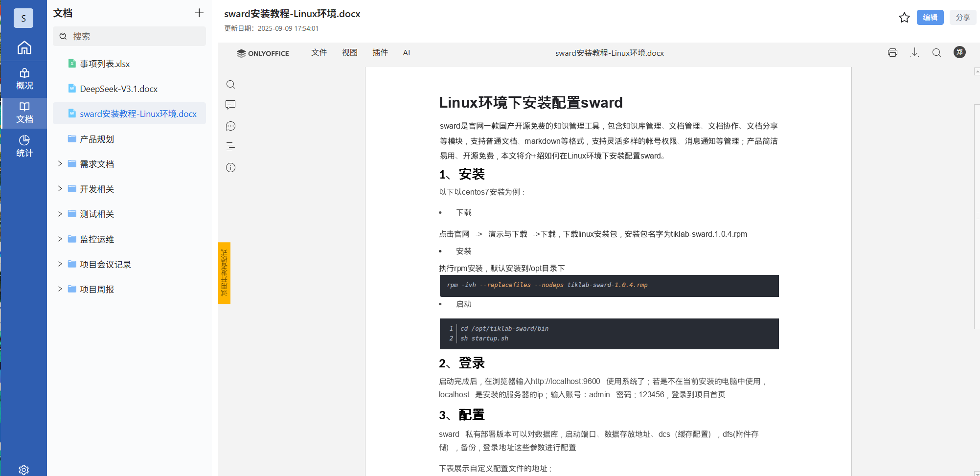Screen dimensions: 980x476
Task: Open the 插件 plugins menu
Action: (380, 53)
